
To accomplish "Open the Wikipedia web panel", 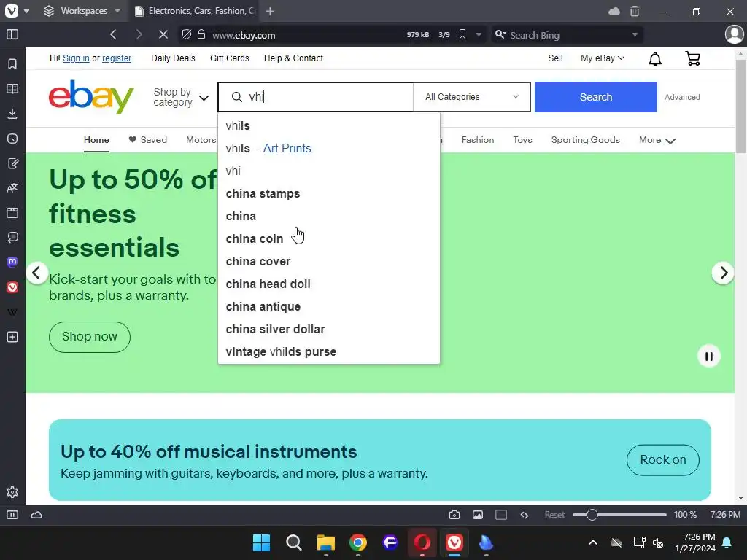I will point(12,312).
